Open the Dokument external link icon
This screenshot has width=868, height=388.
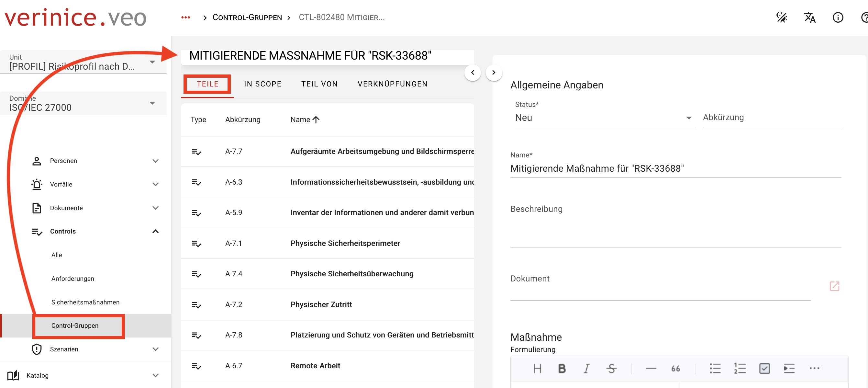point(835,286)
